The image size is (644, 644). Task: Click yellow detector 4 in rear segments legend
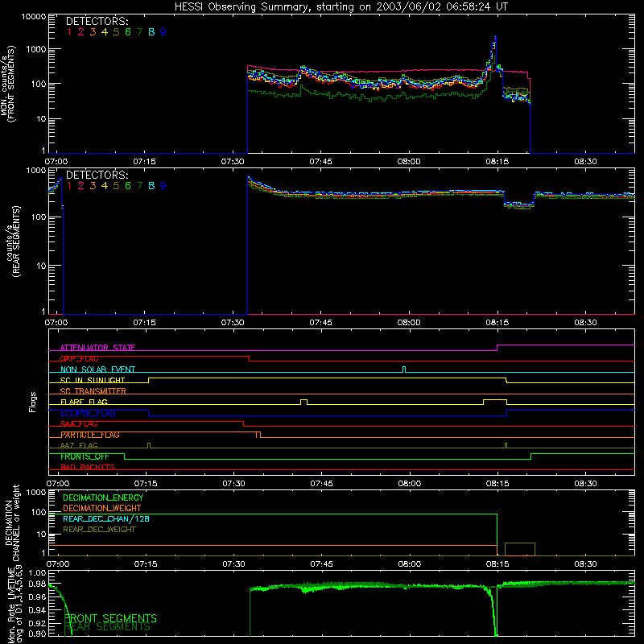click(x=105, y=186)
